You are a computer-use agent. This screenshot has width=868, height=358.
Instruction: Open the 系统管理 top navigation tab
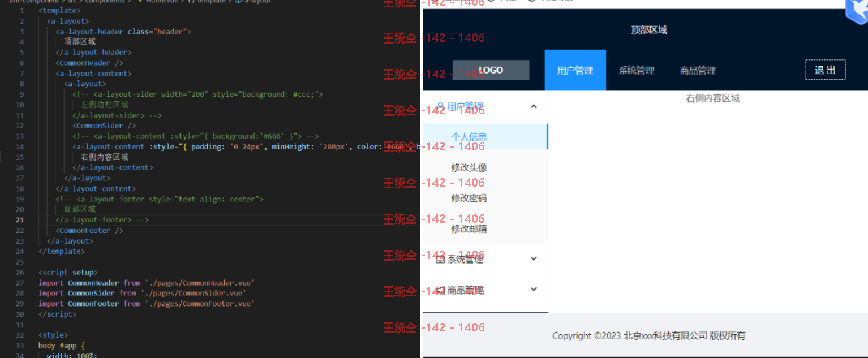(x=637, y=70)
